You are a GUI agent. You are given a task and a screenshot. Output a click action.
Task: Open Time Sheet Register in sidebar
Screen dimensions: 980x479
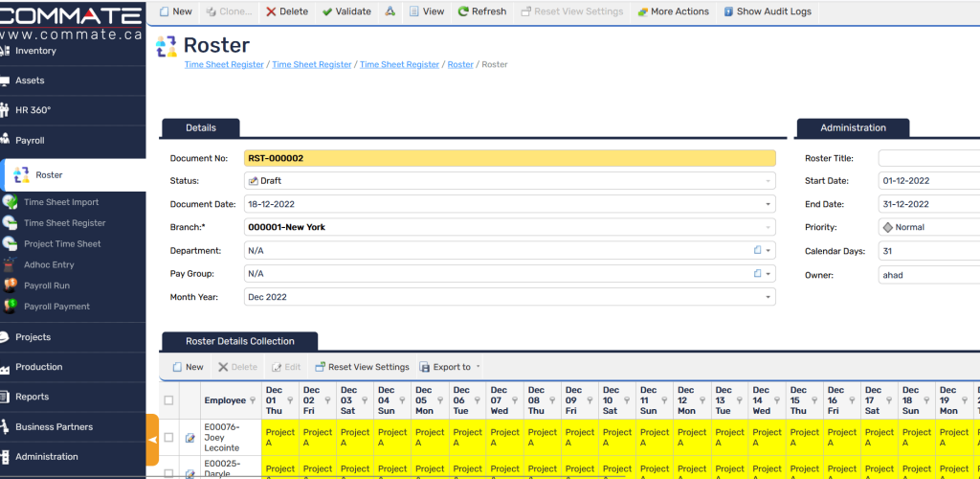64,223
